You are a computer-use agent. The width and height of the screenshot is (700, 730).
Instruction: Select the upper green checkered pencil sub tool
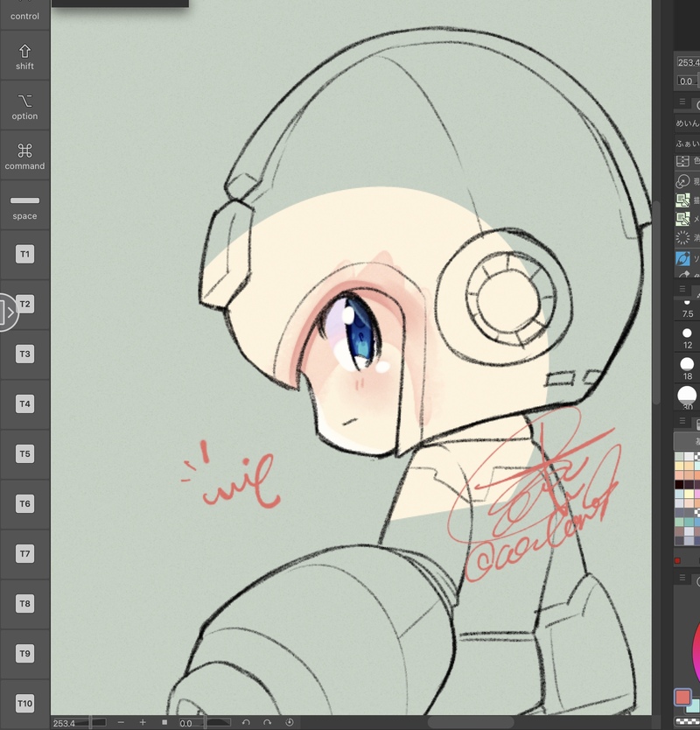[682, 200]
